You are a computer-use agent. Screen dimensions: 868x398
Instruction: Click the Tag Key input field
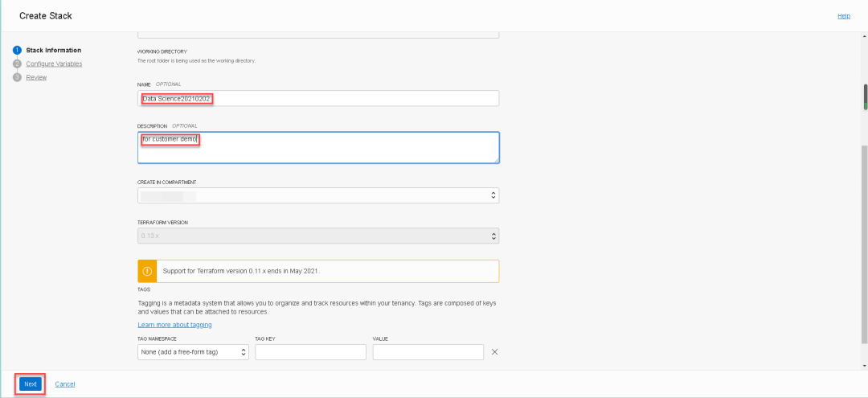click(x=310, y=352)
